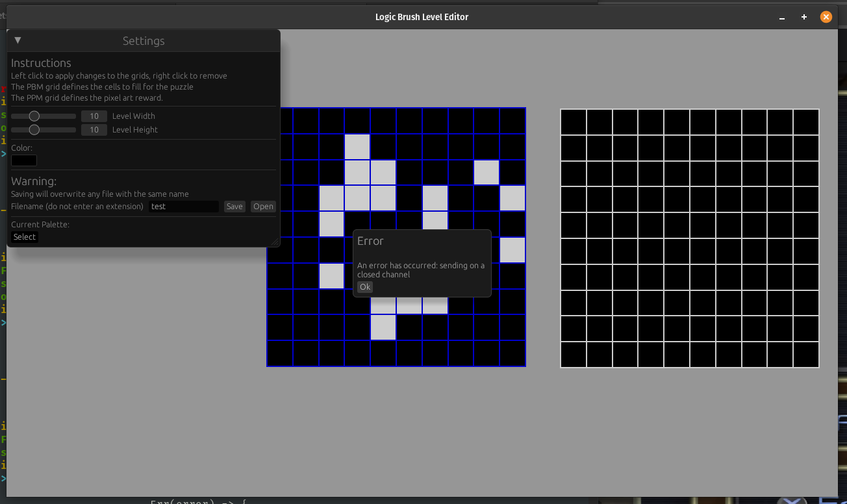Click the Settings panel resize grip

click(275, 242)
